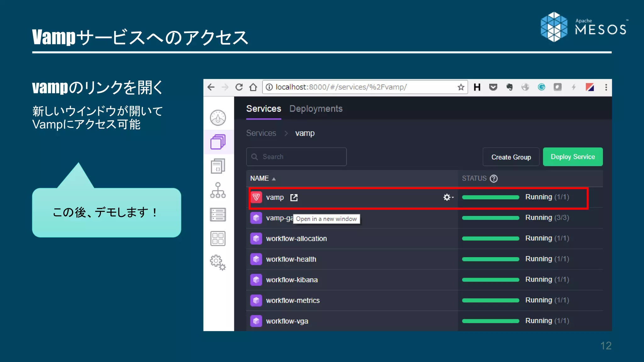Viewport: 644px width, 362px height.
Task: Click the grey square extension icon
Action: (x=558, y=87)
